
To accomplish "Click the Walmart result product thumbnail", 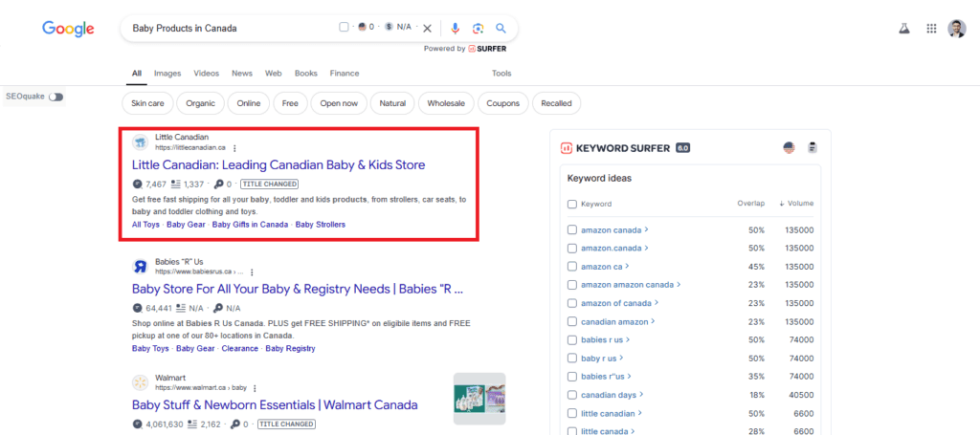I will tap(479, 398).
